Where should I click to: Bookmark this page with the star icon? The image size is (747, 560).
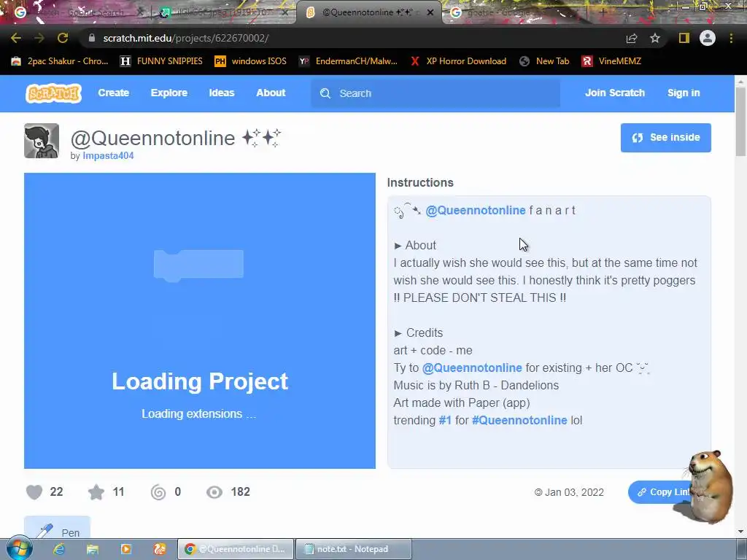coord(655,38)
